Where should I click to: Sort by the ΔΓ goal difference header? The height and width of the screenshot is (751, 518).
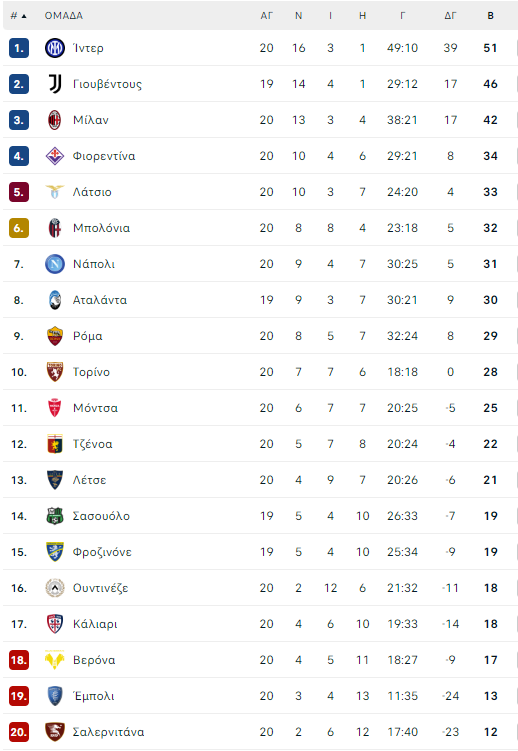coord(450,16)
